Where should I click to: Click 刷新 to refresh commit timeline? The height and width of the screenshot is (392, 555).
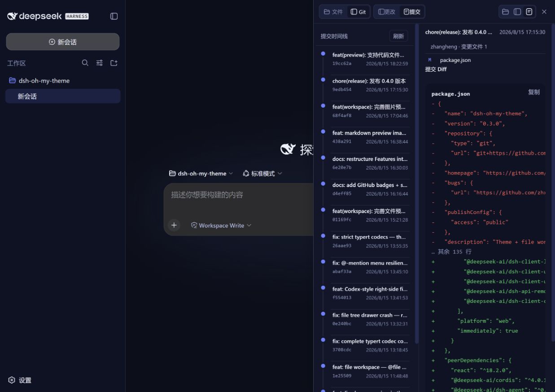(x=398, y=36)
